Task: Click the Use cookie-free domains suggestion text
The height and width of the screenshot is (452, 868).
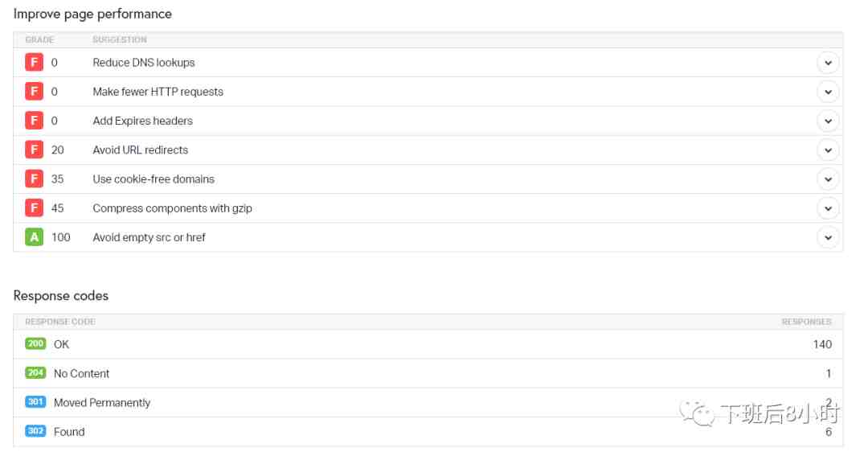Action: point(154,179)
